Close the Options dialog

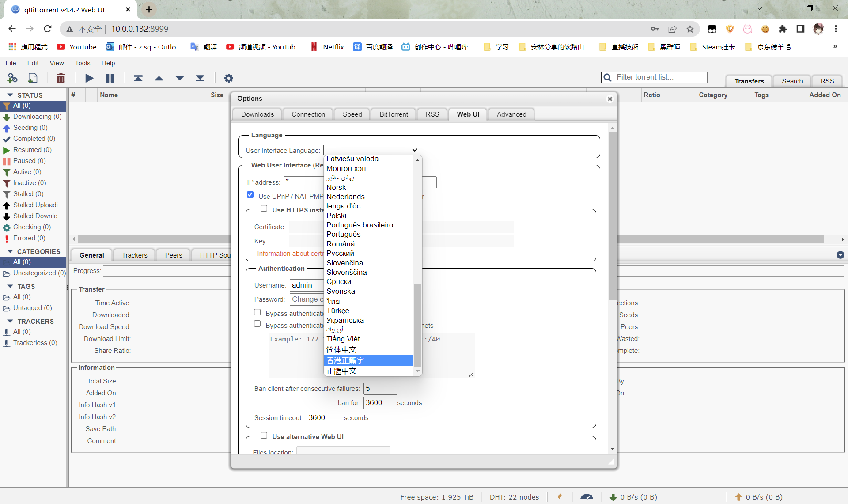click(610, 99)
